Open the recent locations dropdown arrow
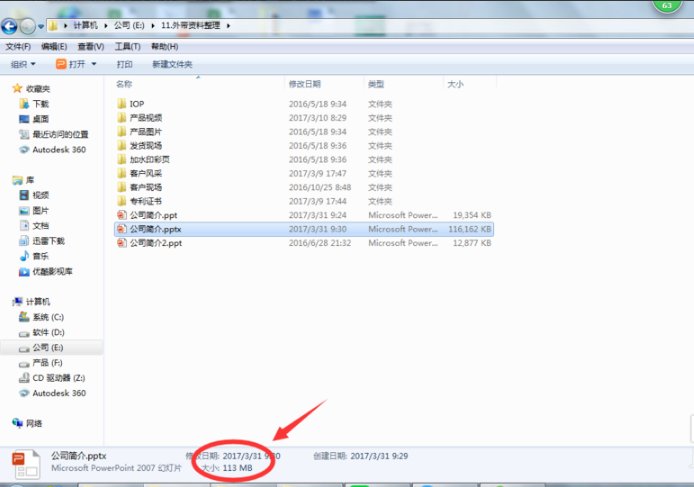This screenshot has width=694, height=487. pyautogui.click(x=41, y=27)
